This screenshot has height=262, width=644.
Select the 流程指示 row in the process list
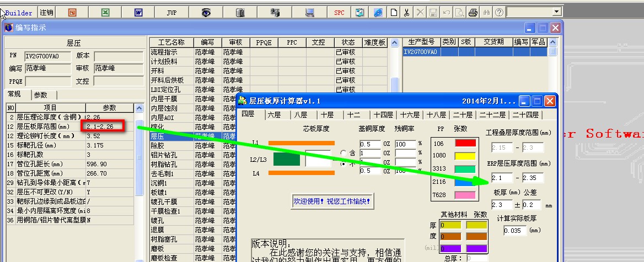(x=269, y=52)
